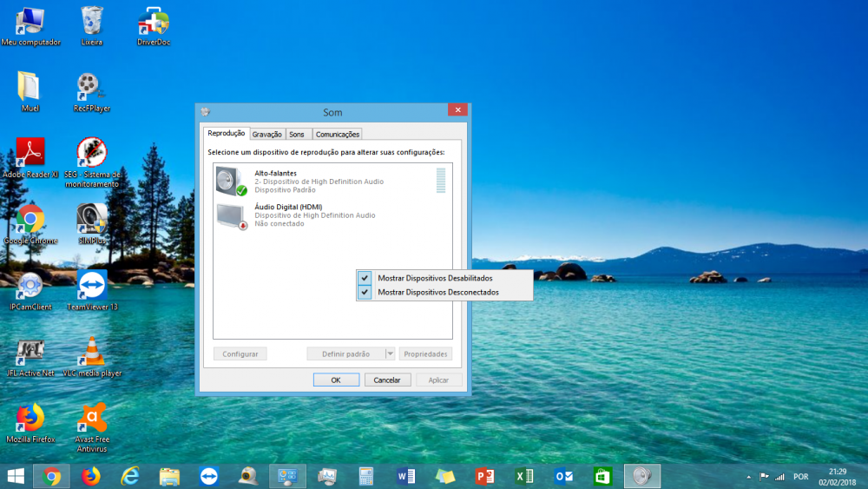Viewport: 868px width, 489px height.
Task: Click the Cancelar button
Action: pos(387,380)
